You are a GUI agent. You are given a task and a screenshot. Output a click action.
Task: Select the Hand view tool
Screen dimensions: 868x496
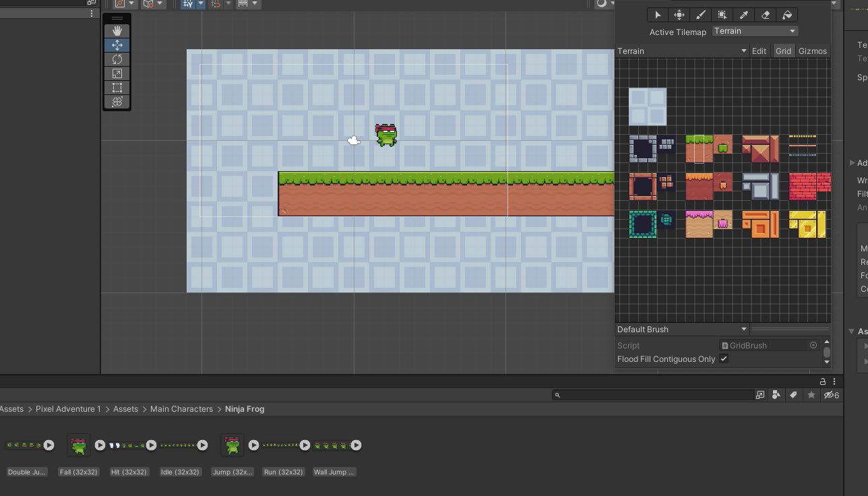click(117, 31)
